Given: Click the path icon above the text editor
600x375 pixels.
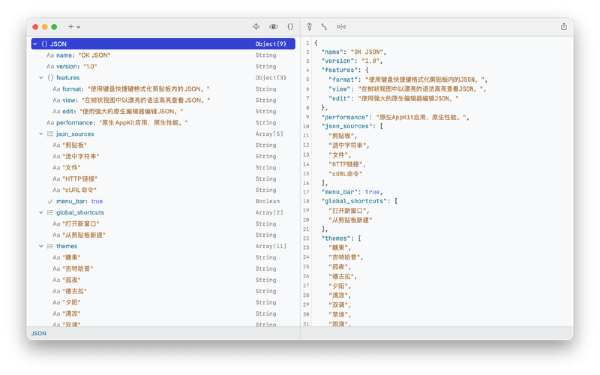Looking at the screenshot, I should (x=324, y=26).
